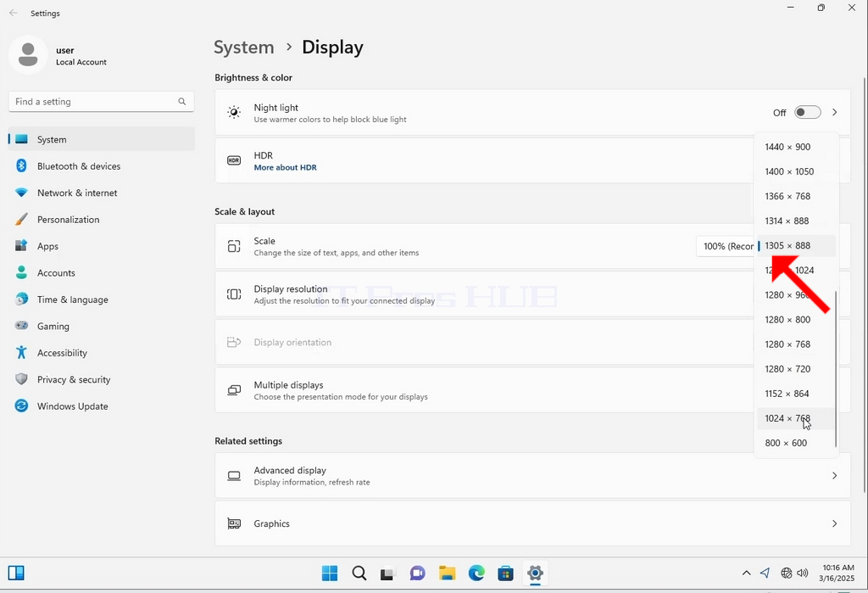Viewport: 868px width, 593px height.
Task: Open Task View from taskbar
Action: point(387,573)
